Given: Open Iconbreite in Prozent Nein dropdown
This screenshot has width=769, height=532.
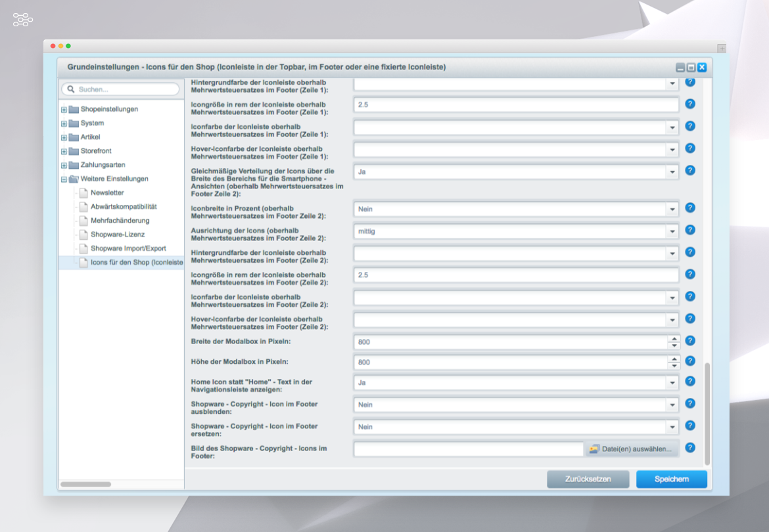Looking at the screenshot, I should [x=672, y=209].
